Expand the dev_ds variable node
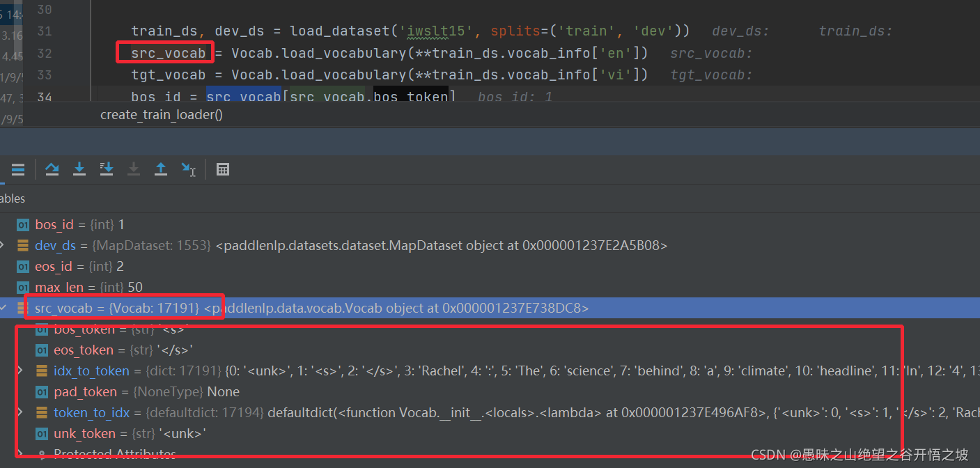980x468 pixels. tap(3, 245)
